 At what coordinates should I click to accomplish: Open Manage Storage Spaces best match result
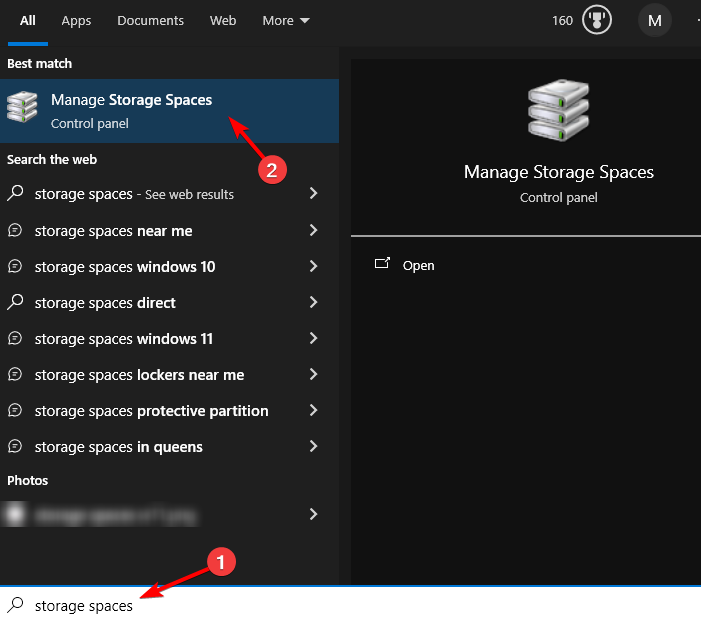[x=169, y=111]
